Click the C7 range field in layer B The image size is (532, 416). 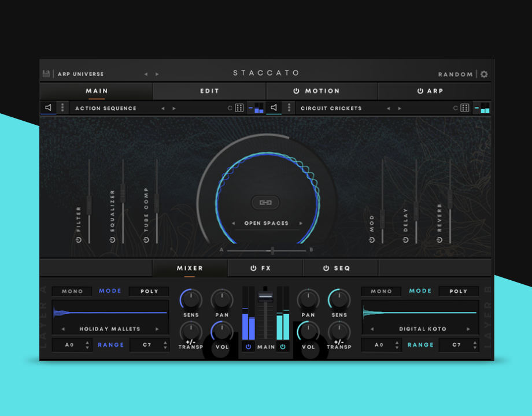click(x=457, y=345)
